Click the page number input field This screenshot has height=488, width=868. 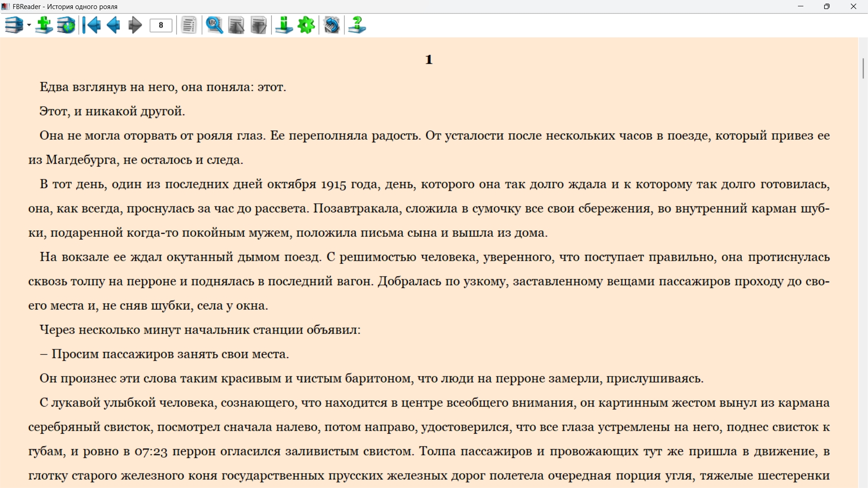161,25
